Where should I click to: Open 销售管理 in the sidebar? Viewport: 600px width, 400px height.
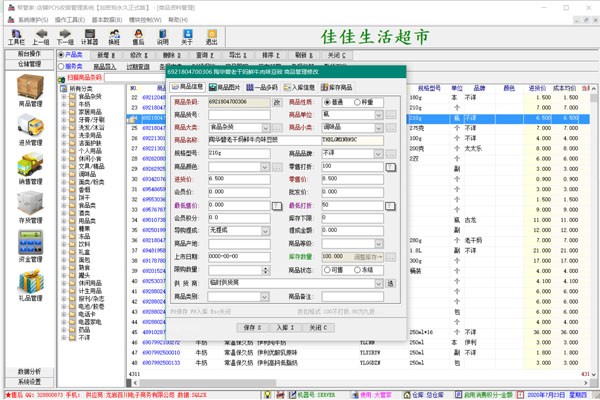click(31, 169)
